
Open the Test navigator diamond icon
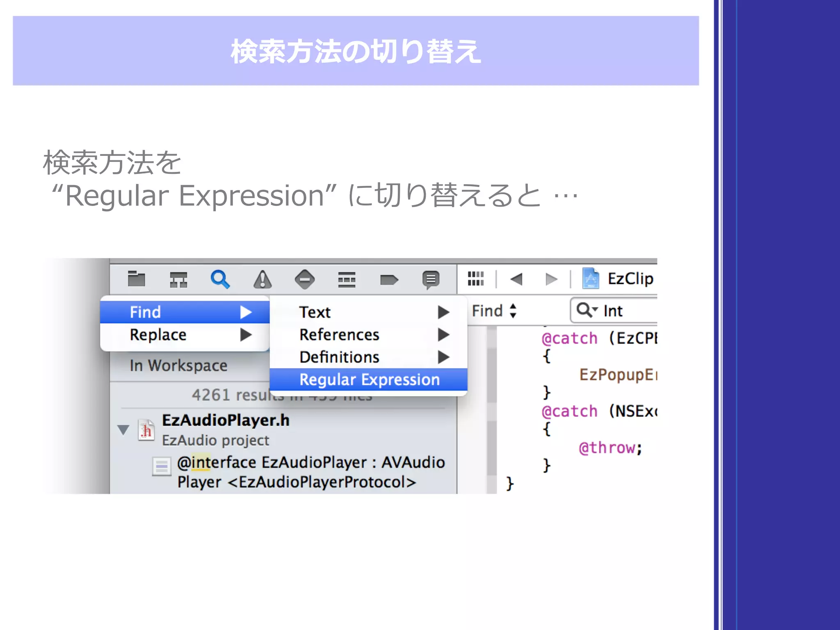305,279
